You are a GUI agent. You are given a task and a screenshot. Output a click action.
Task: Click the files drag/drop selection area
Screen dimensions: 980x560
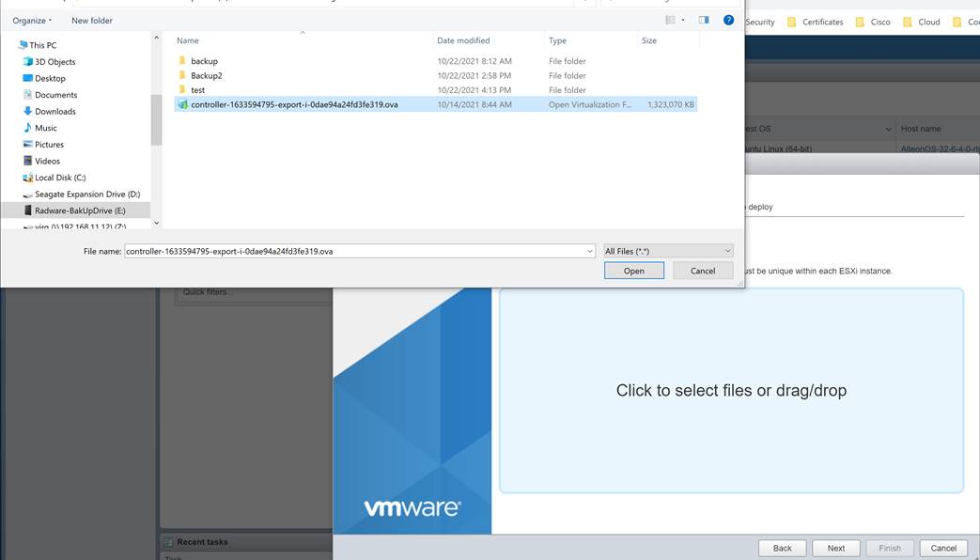pyautogui.click(x=733, y=390)
